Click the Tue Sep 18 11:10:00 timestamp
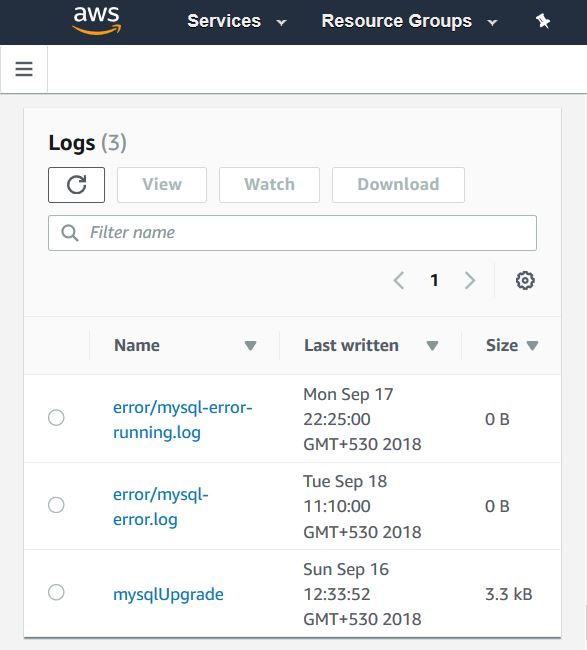Image resolution: width=587 pixels, height=650 pixels. coord(362,507)
